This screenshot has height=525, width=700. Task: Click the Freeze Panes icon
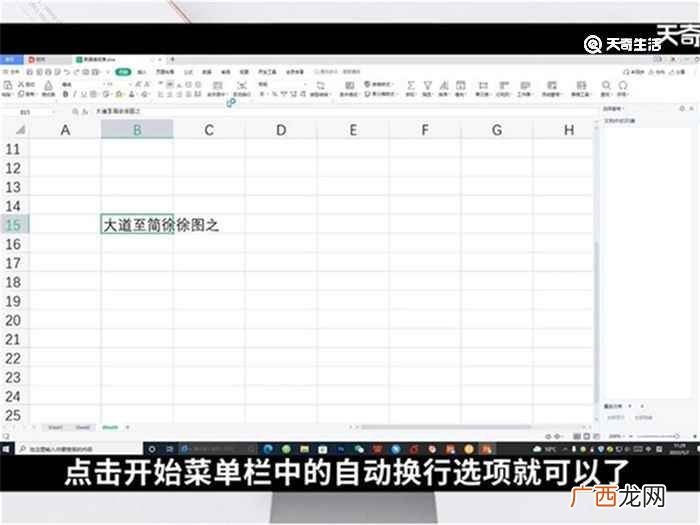pos(552,85)
